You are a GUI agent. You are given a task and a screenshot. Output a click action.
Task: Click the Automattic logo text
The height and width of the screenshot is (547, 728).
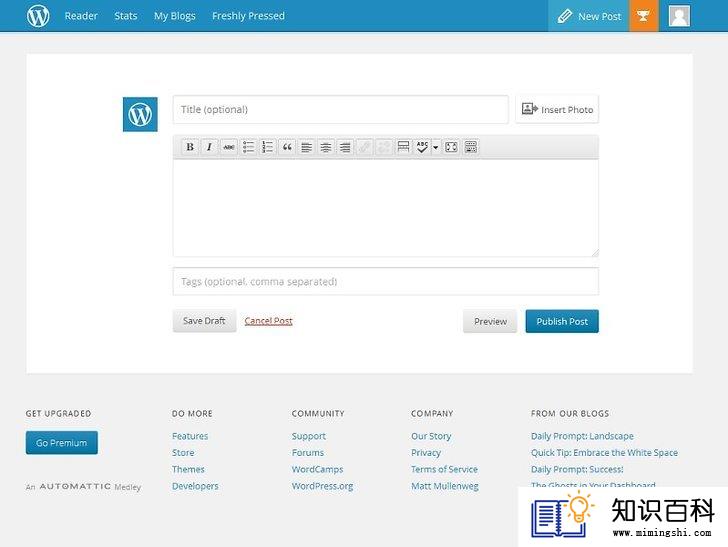pos(75,486)
